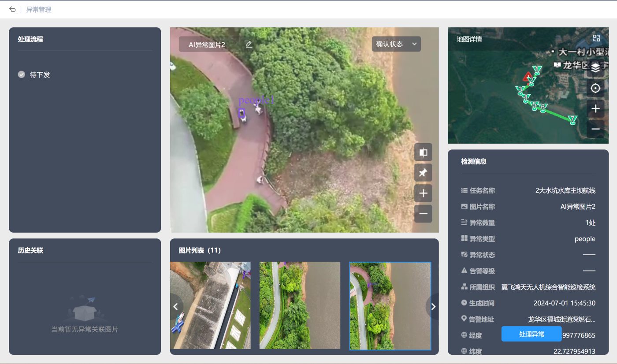Click the 检测信息 panel heading
Image resolution: width=617 pixels, height=364 pixels.
coord(474,161)
